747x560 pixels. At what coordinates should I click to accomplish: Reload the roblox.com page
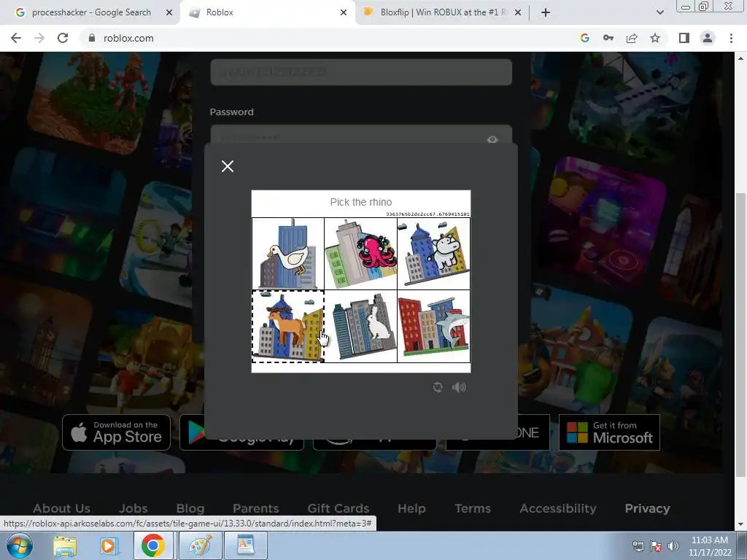[63, 38]
